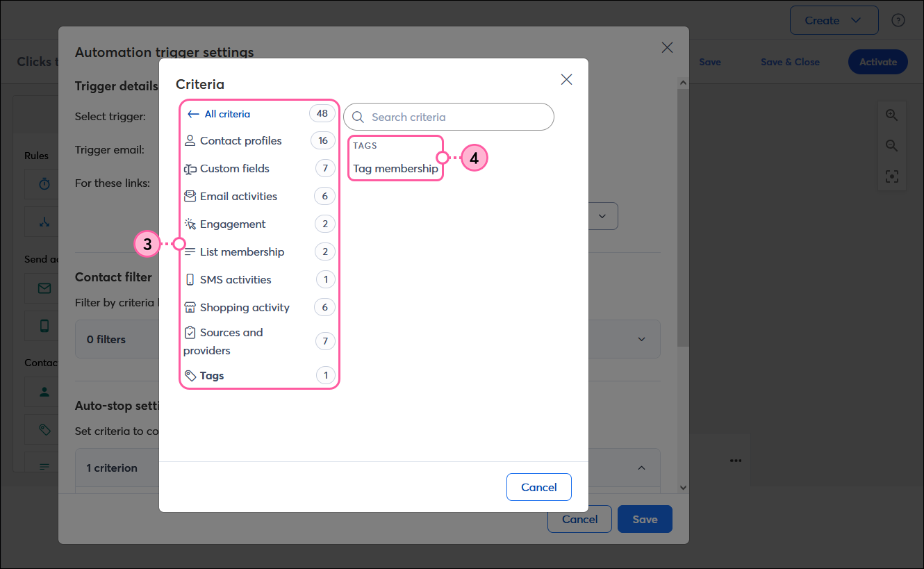Click Save & Close in header
The image size is (924, 569).
click(790, 62)
